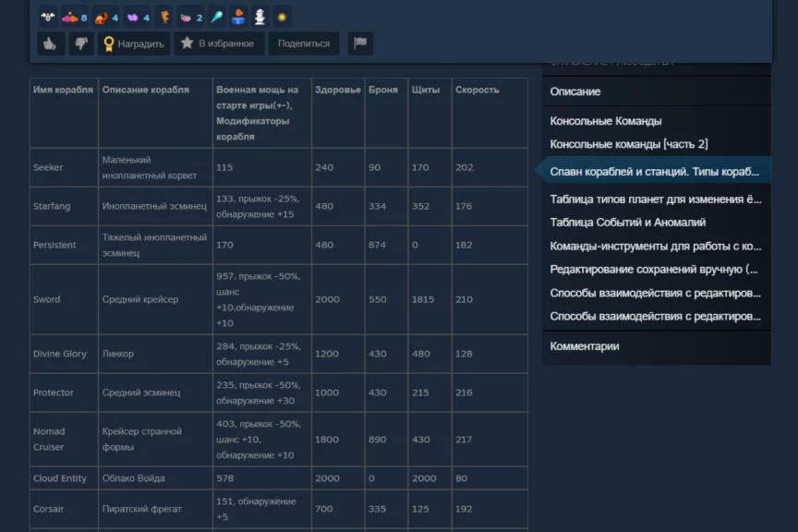Screen dimensions: 798x532
Task: Click the orange seahorse award icon
Action: (x=164, y=17)
